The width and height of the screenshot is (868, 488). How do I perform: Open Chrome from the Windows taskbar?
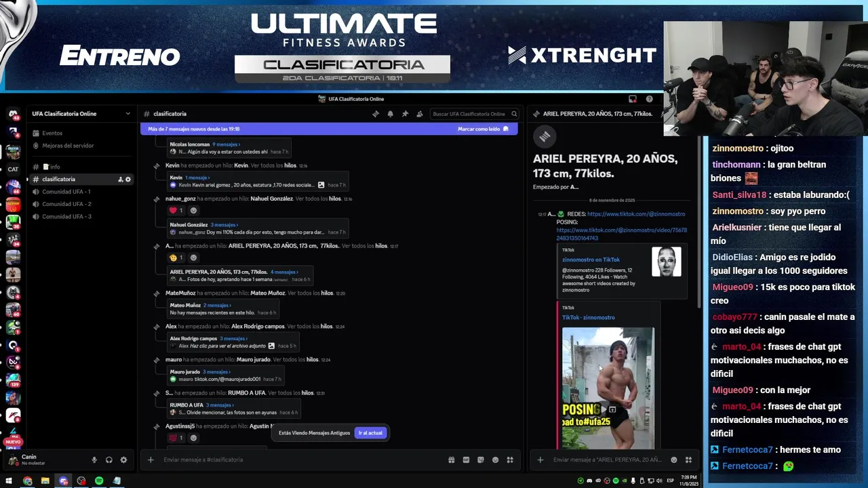pyautogui.click(x=27, y=481)
